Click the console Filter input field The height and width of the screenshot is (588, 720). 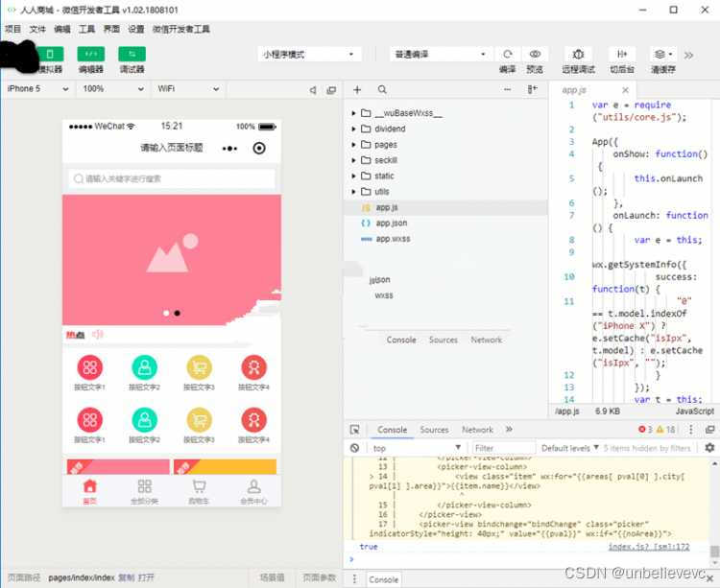click(504, 448)
